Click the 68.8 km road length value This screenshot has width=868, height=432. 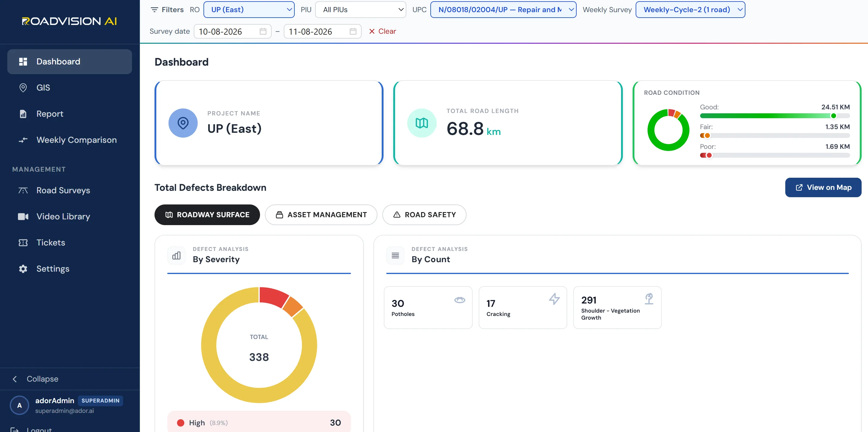click(x=474, y=129)
